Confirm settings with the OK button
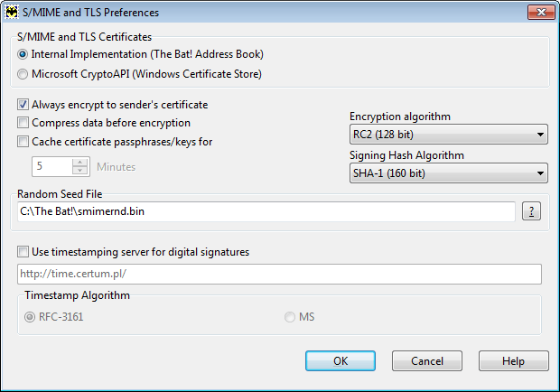 [x=341, y=361]
